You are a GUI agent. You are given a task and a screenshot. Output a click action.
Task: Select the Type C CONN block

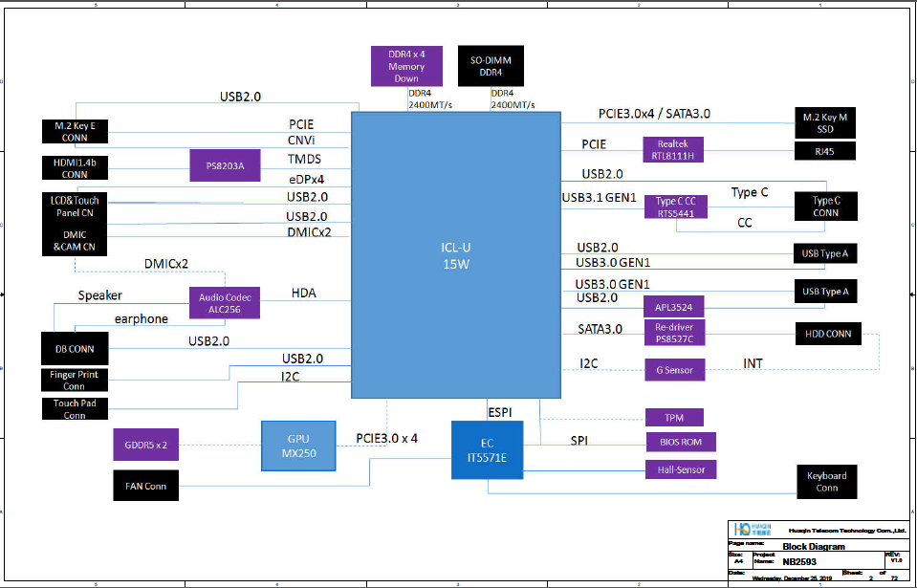tap(826, 207)
